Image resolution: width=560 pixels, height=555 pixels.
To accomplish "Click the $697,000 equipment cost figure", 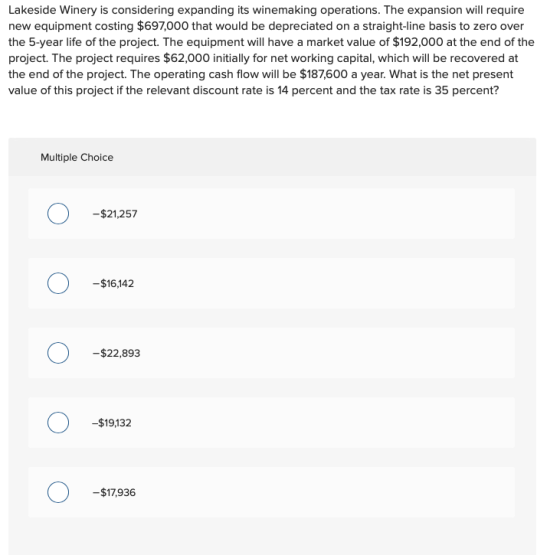I will coord(163,26).
